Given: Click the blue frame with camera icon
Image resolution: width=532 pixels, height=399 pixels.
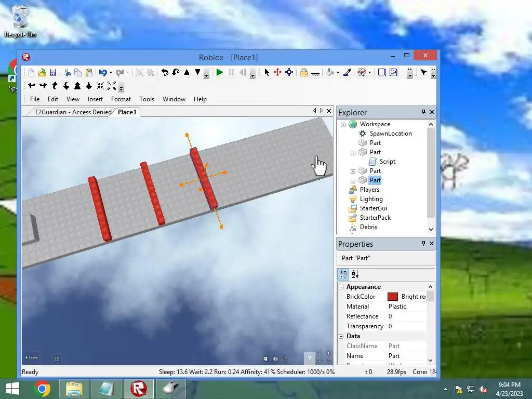Looking at the screenshot, I should 393,72.
